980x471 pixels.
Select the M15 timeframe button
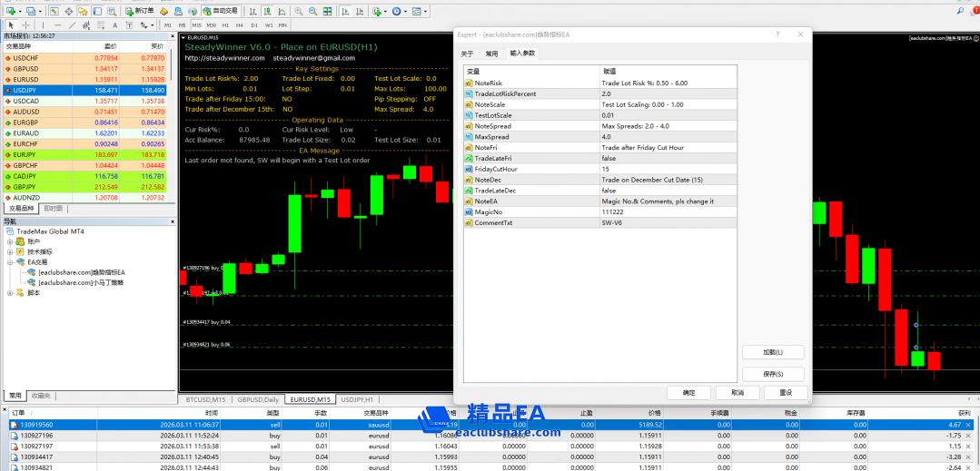[197, 25]
